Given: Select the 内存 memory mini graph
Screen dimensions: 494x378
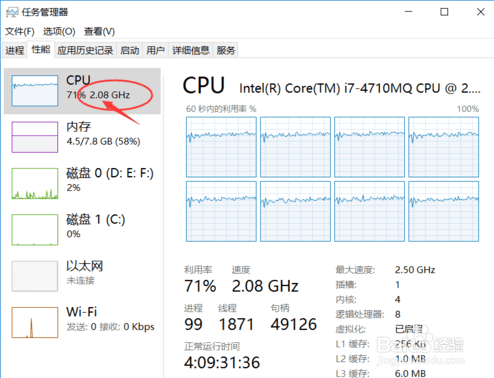Looking at the screenshot, I should pyautogui.click(x=35, y=137).
